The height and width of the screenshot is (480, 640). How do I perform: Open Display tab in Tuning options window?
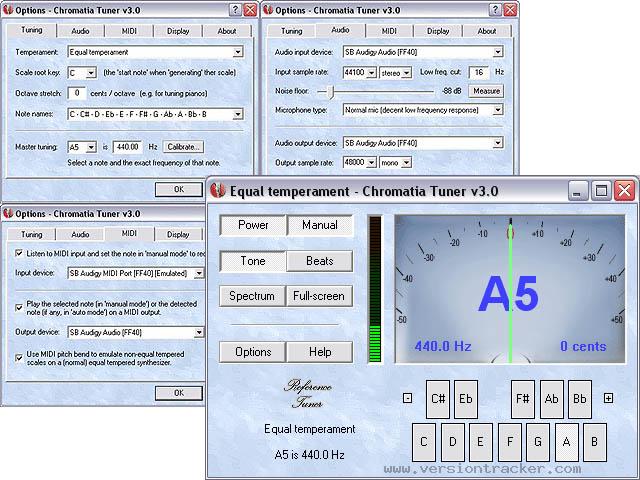[178, 31]
